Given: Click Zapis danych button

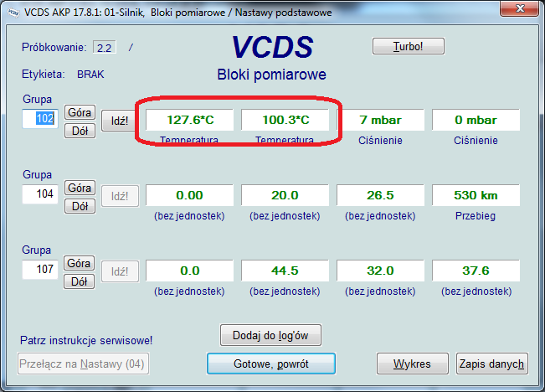Looking at the screenshot, I should point(491,364).
